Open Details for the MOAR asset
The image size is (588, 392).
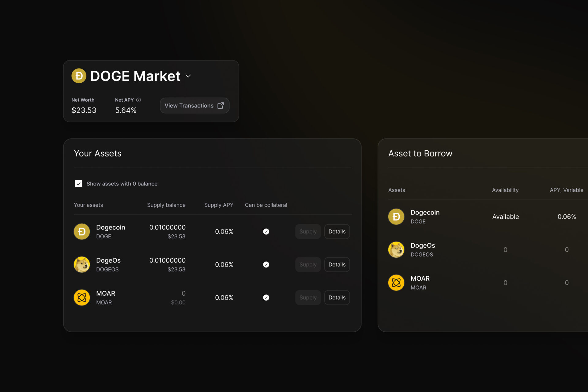coord(337,297)
